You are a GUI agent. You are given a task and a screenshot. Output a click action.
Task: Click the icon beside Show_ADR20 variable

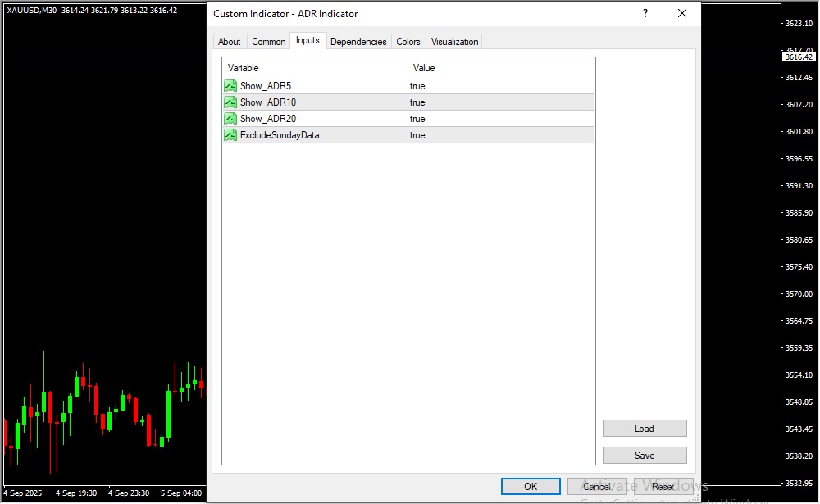(x=230, y=119)
